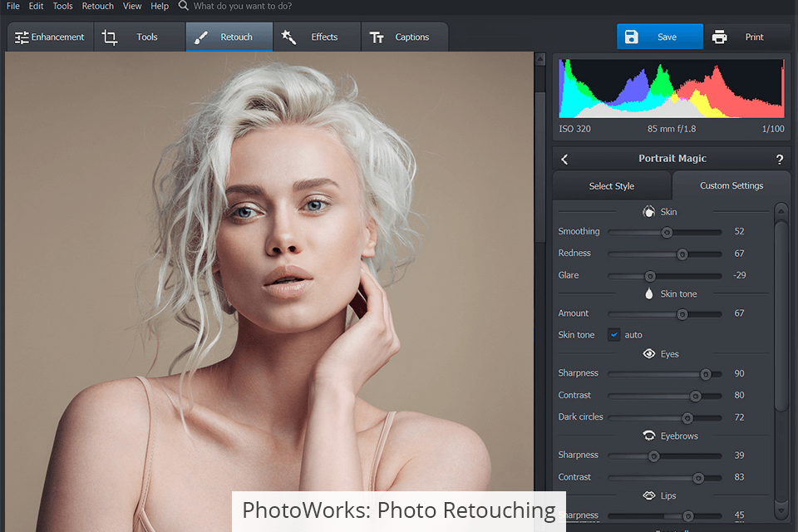Click the 1/100 shutter speed text
This screenshot has height=532, width=798.
[x=772, y=129]
